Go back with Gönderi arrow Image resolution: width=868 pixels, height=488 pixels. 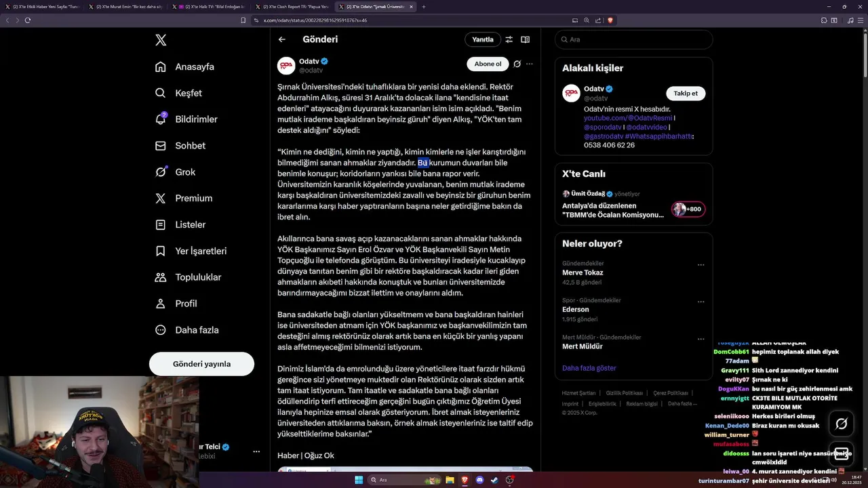pos(282,39)
